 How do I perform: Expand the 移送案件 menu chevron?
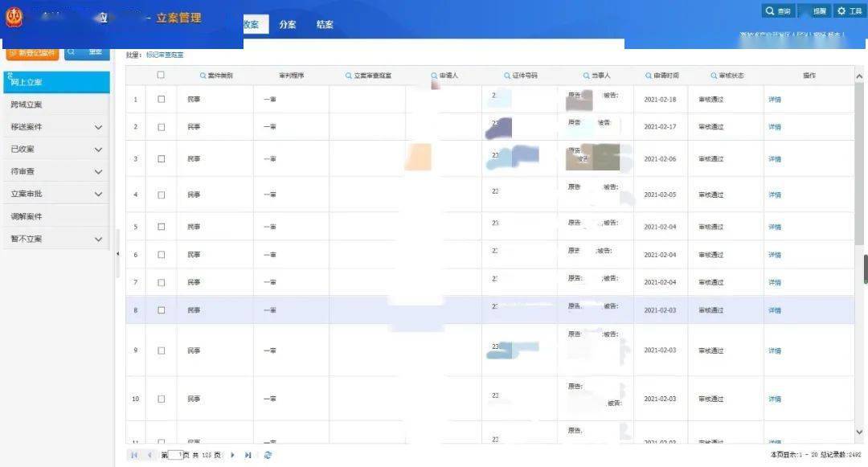98,127
